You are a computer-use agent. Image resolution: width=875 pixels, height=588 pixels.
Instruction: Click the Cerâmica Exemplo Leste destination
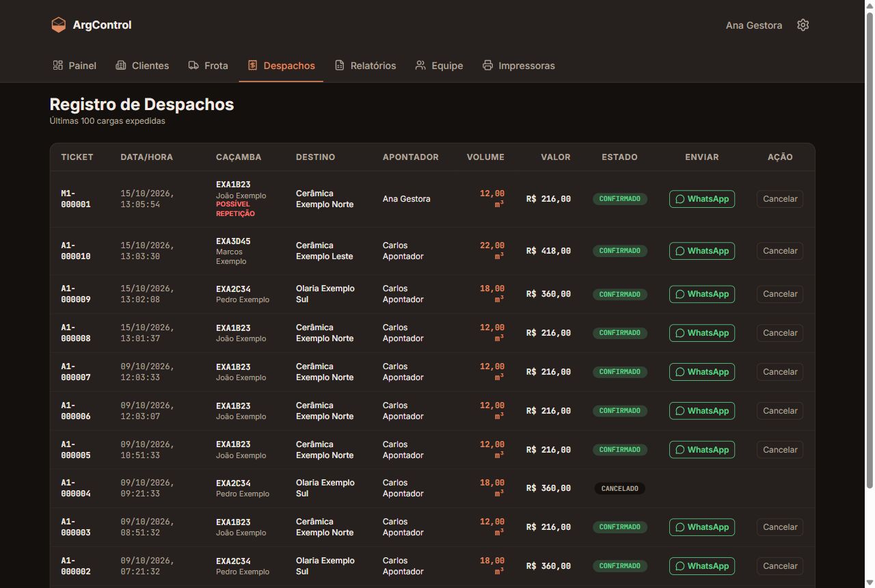point(325,251)
